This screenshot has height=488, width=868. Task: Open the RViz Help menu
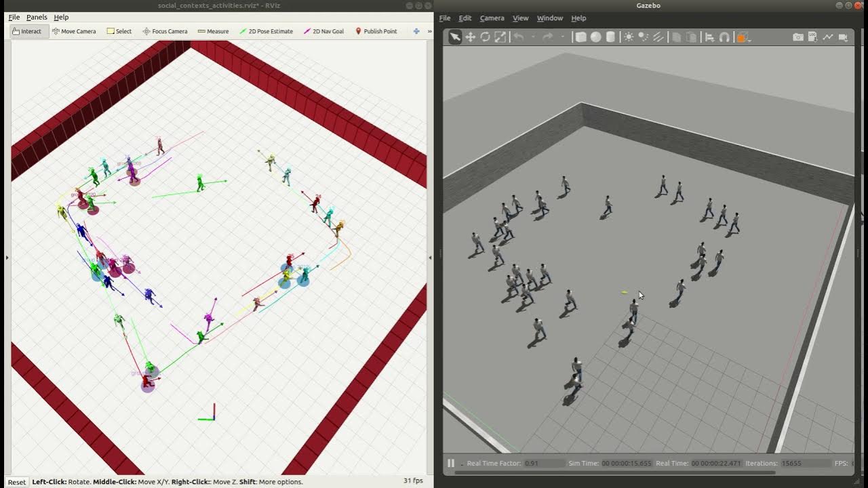[61, 17]
